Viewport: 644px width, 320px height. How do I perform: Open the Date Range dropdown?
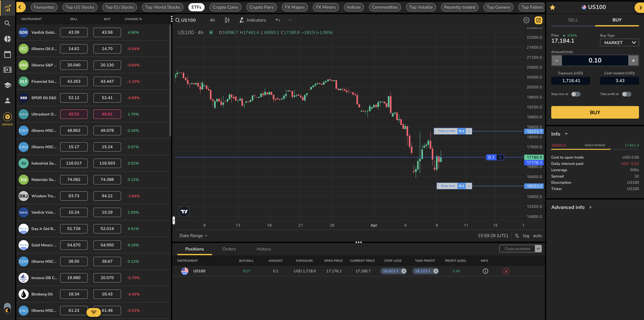[193, 236]
